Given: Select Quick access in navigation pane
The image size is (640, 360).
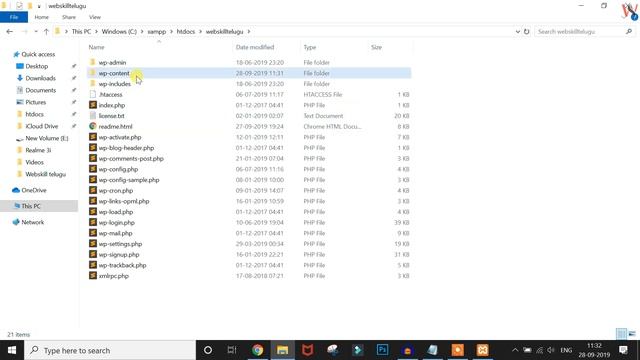Looking at the screenshot, I should click(38, 54).
